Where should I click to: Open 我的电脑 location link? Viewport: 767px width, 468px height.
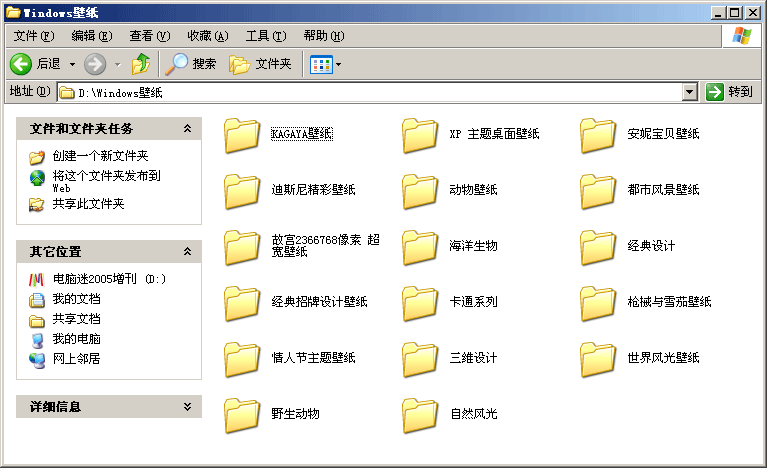click(x=76, y=339)
